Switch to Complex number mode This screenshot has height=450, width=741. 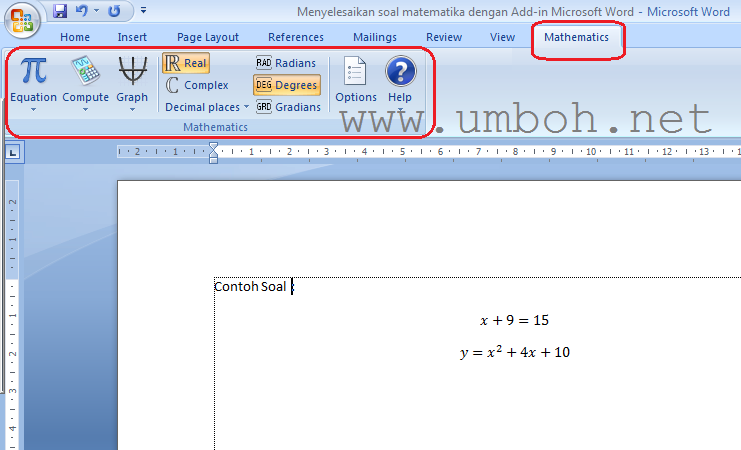(x=197, y=85)
